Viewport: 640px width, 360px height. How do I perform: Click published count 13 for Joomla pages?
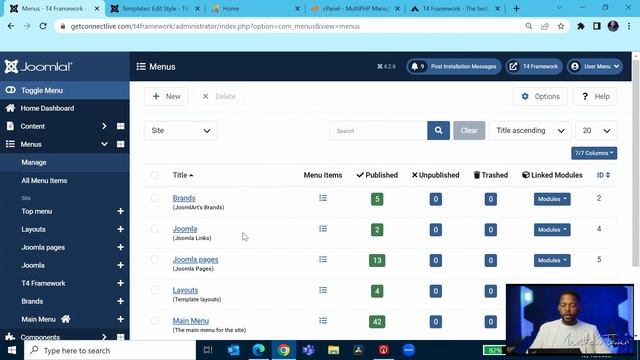[377, 260]
